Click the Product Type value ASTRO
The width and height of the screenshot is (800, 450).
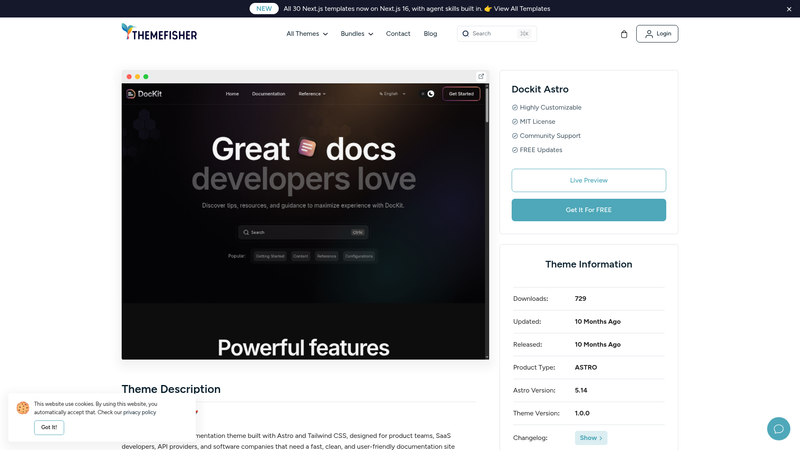tap(586, 367)
